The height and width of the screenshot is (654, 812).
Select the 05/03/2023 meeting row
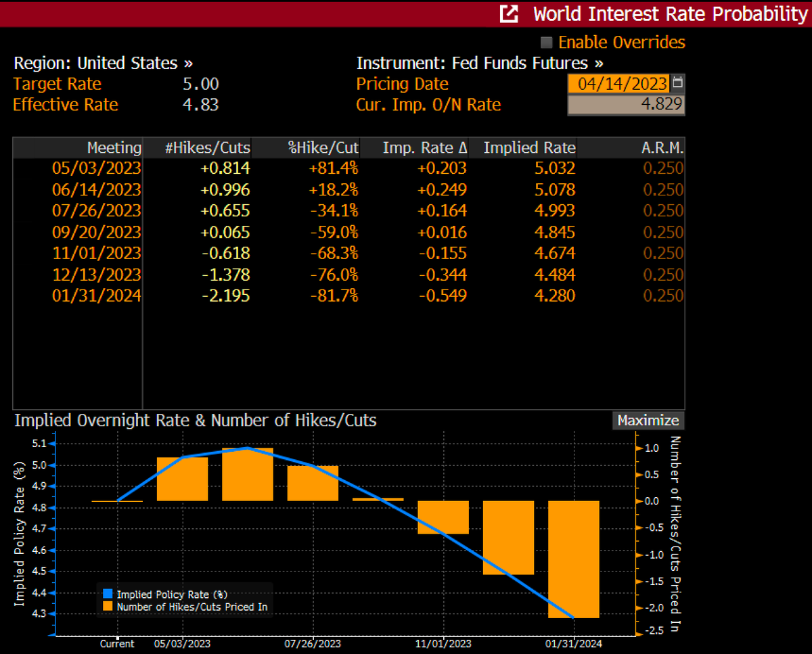click(x=348, y=168)
